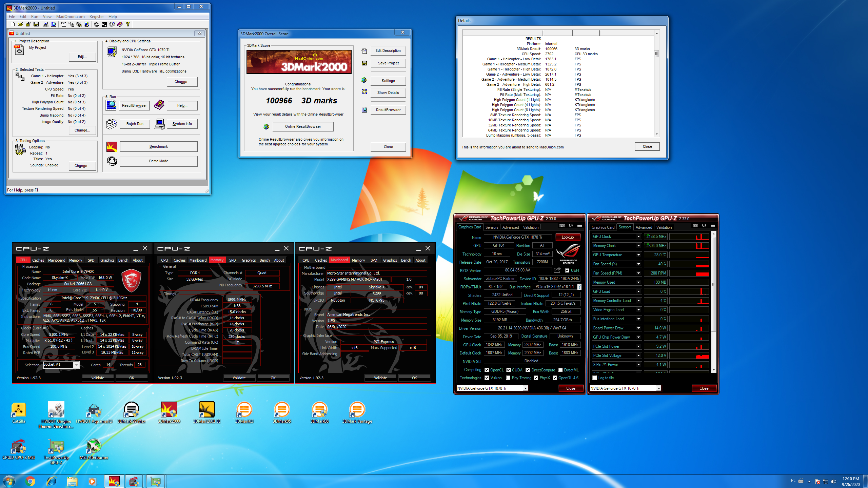868x488 pixels.
Task: Click the Save floppy disk toolbar icon in 3DMark2000
Action: [36, 24]
